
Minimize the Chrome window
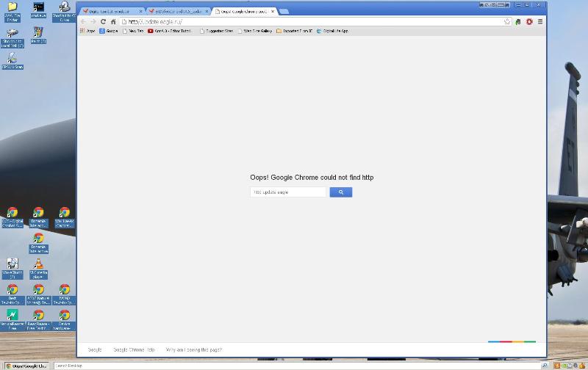tap(518, 5)
